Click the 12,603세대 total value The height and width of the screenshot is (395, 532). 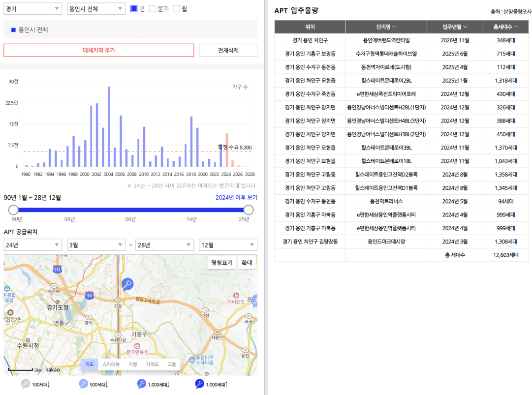click(x=505, y=255)
